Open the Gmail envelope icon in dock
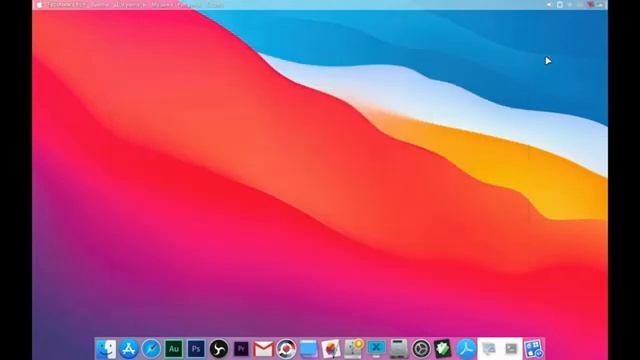The image size is (640, 360). pyautogui.click(x=264, y=349)
